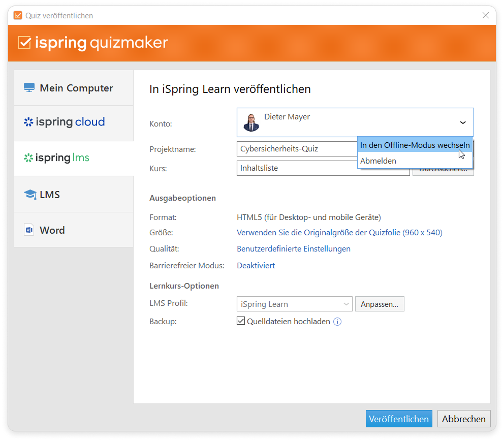Toggle the Quelldateien hochladen checkbox
Image resolution: width=504 pixels, height=441 pixels.
click(x=241, y=321)
